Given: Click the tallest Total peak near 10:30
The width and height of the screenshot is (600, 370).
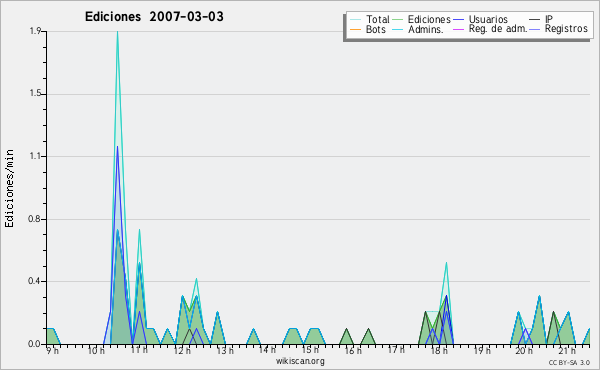Looking at the screenshot, I should tap(117, 32).
